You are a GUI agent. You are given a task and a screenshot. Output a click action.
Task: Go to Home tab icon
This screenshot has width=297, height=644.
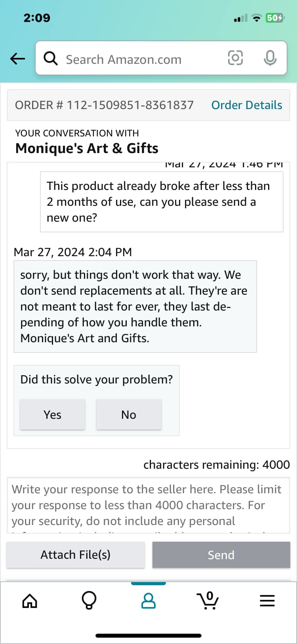[30, 601]
